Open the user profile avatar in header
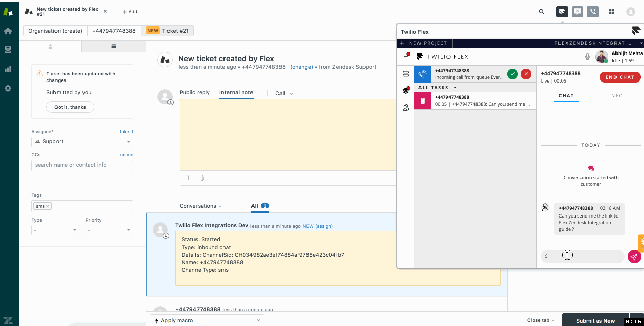 631,11
